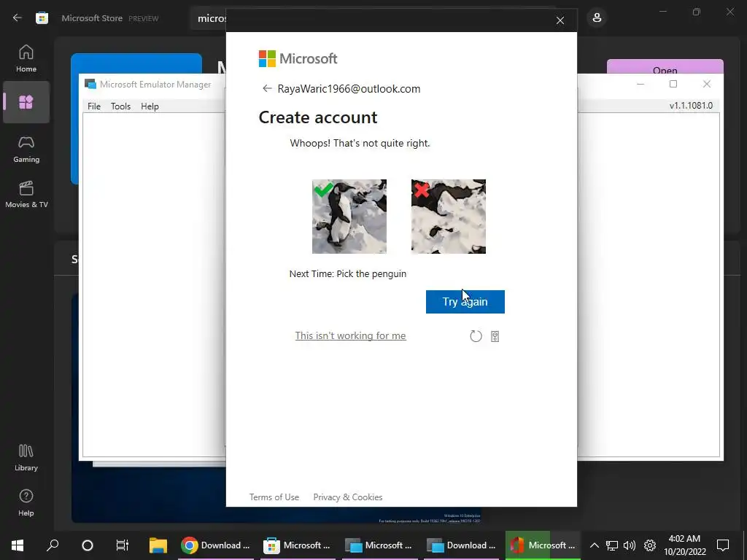The height and width of the screenshot is (560, 747).
Task: Click the network tray icon
Action: 612,545
